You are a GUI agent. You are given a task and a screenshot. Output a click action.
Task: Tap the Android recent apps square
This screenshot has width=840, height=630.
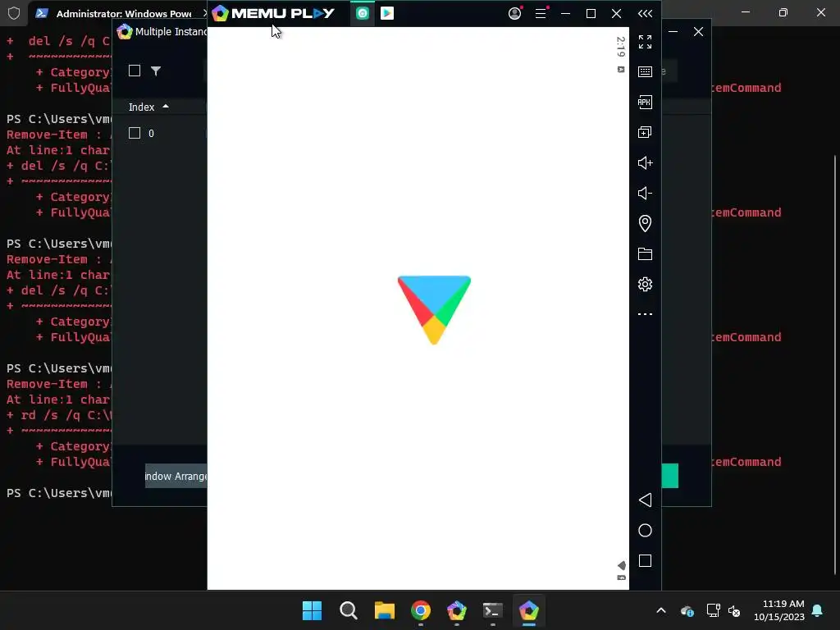pos(645,561)
